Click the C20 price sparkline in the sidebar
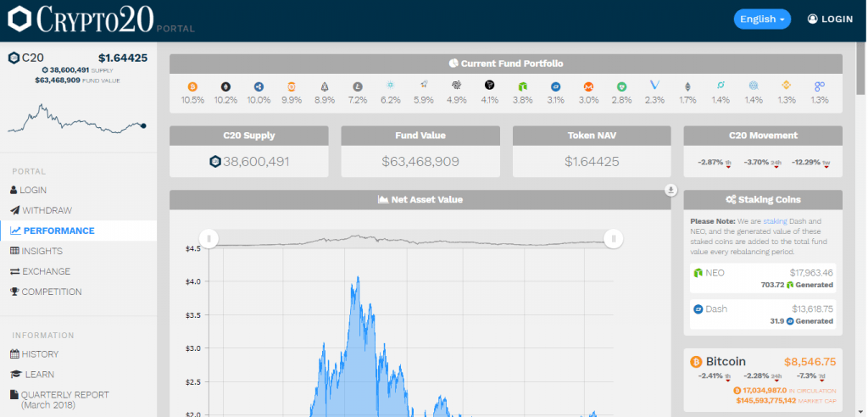The width and height of the screenshot is (868, 417). [x=77, y=119]
